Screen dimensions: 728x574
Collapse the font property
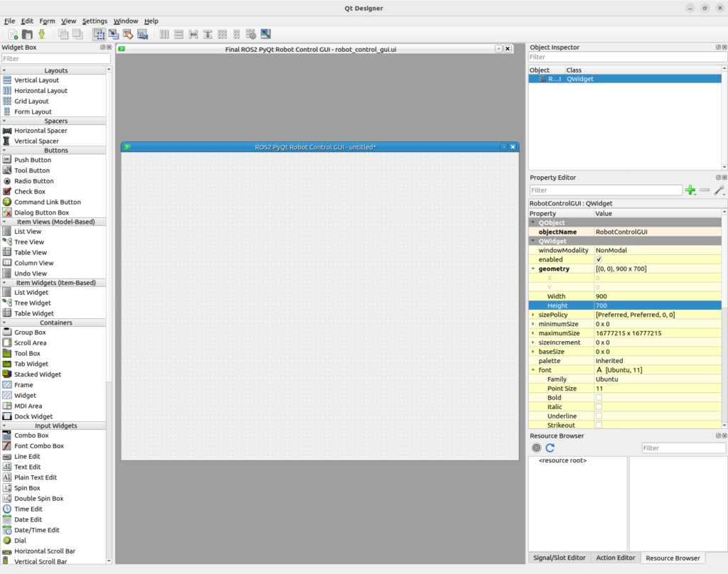533,370
